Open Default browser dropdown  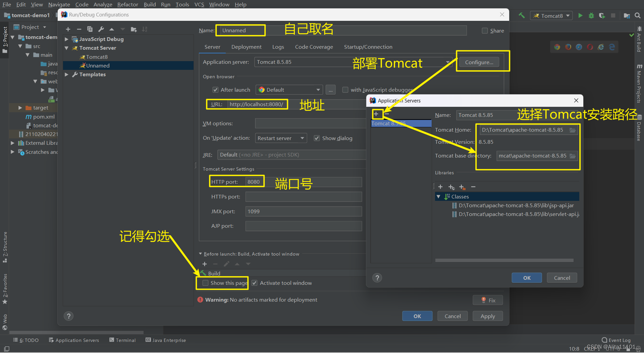click(x=289, y=90)
